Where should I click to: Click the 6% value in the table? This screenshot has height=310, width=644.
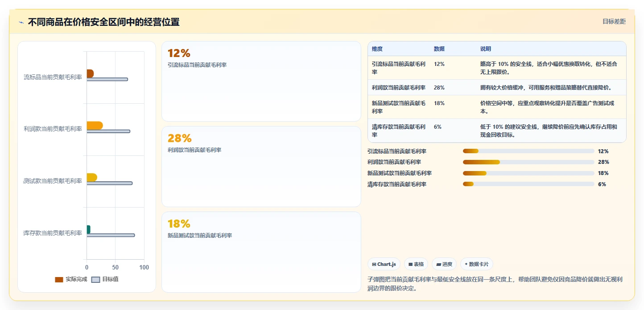coord(438,127)
